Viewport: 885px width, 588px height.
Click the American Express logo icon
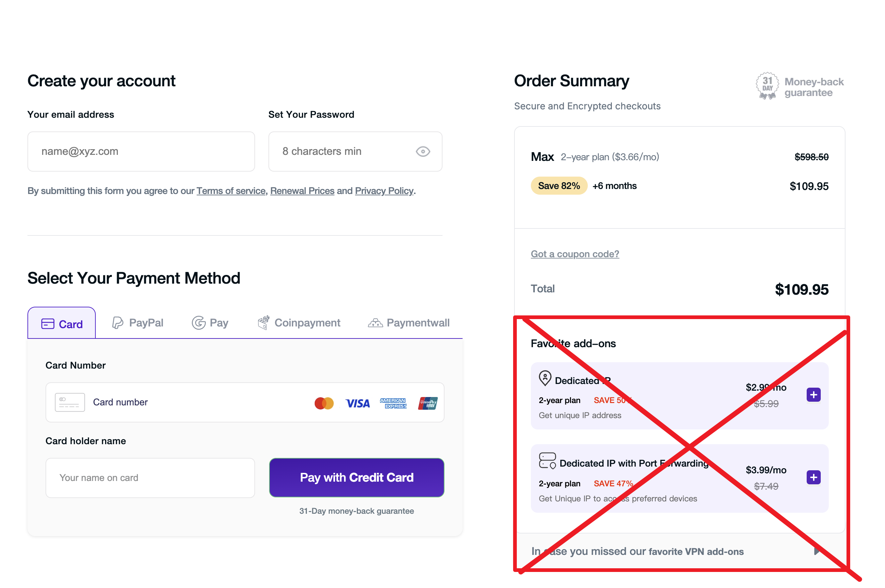pyautogui.click(x=393, y=403)
